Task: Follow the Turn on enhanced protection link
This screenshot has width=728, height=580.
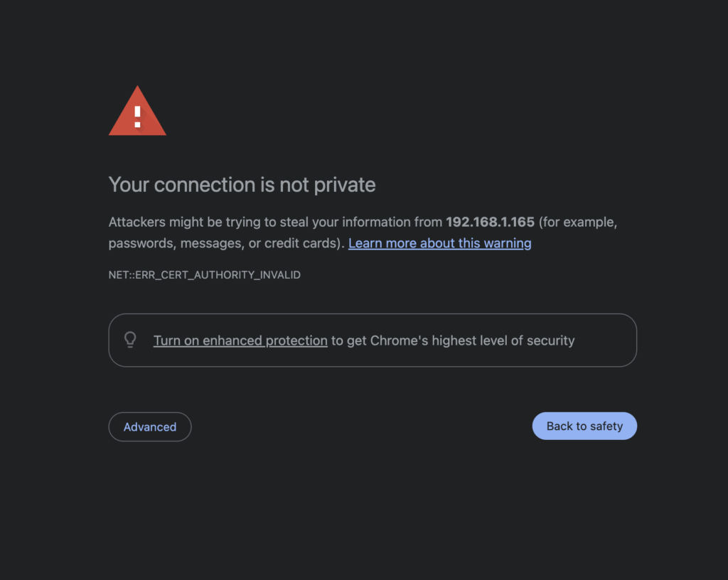Action: tap(240, 340)
